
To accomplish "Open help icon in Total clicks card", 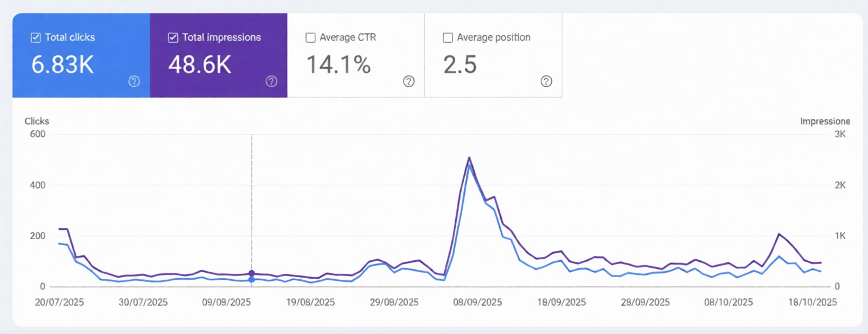I will 134,81.
